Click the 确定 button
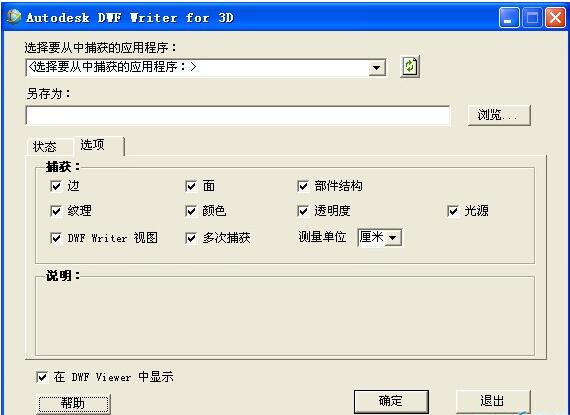Viewport: 570px width, 415px height. point(391,401)
